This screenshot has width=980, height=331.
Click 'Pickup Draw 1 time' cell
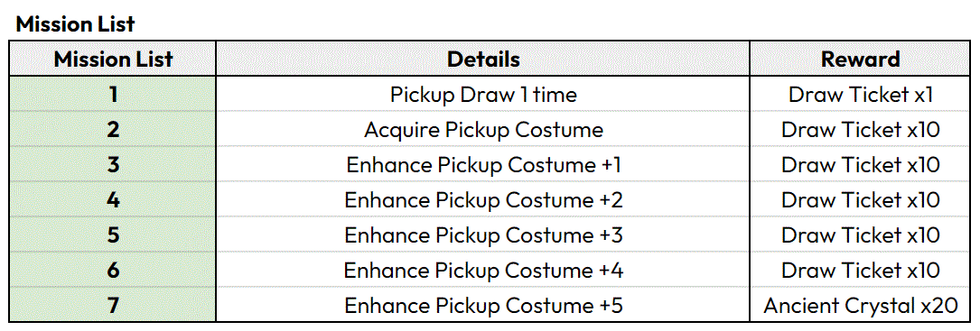coord(483,95)
